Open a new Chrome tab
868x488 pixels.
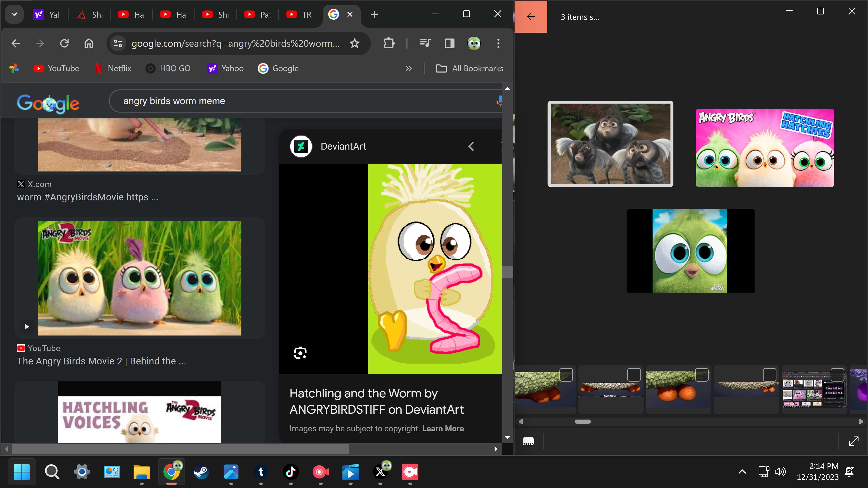374,14
